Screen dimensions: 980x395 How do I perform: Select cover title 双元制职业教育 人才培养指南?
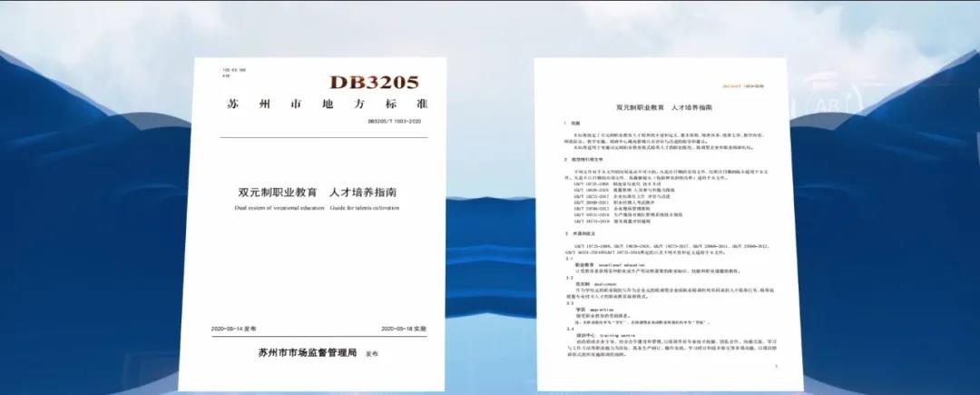(x=317, y=193)
